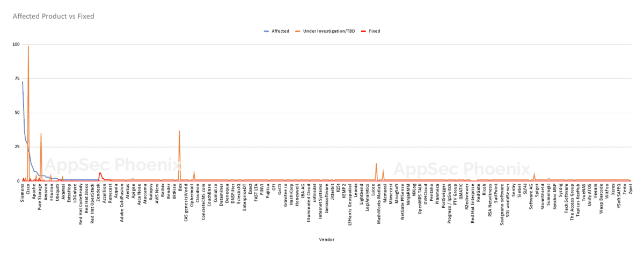Click the Red Hat OpenStack axis label
Viewport: 644px width, 255px height.
pyautogui.click(x=93, y=203)
